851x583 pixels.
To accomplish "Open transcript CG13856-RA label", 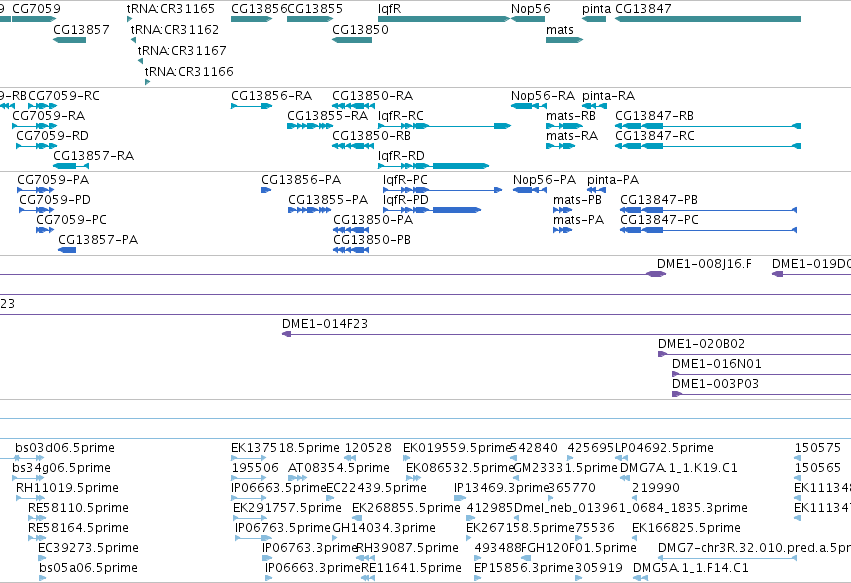I will [x=271, y=96].
